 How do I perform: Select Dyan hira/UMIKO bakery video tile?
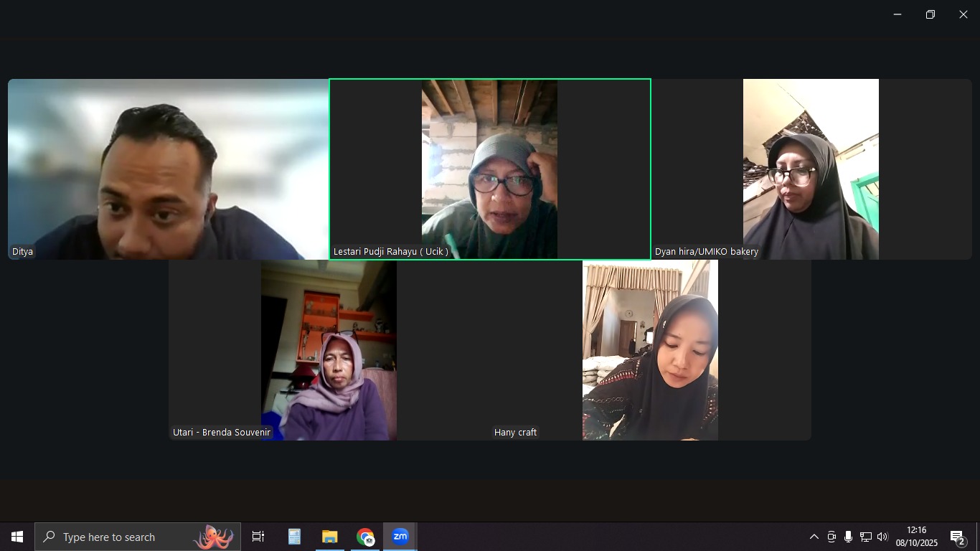(811, 169)
